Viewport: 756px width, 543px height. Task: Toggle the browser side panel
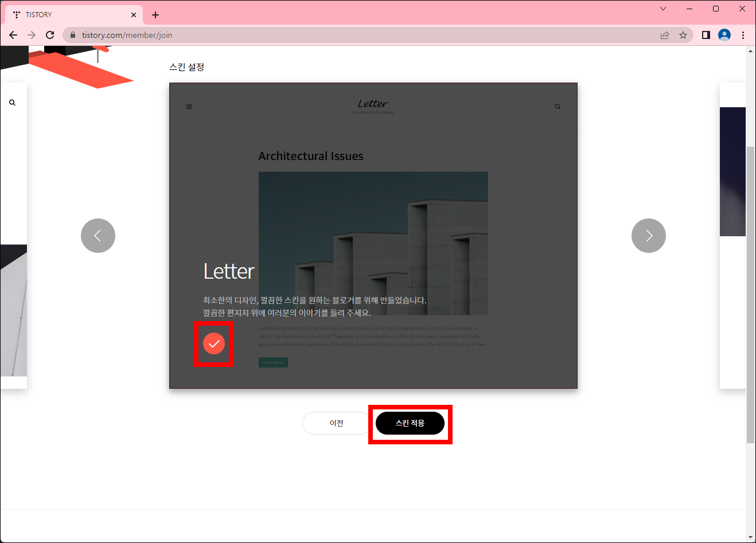[x=706, y=35]
